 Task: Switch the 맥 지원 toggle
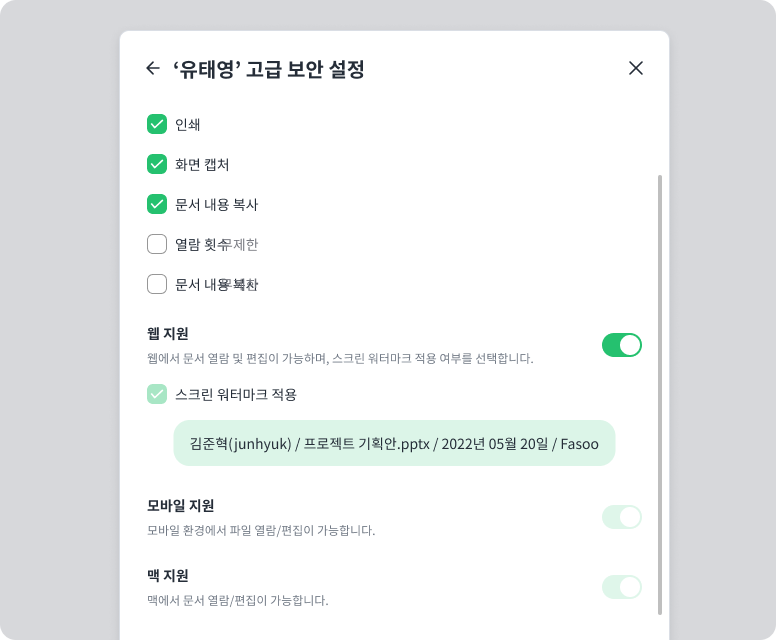[622, 587]
